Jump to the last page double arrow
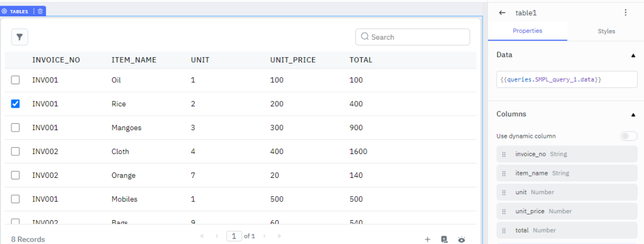 pyautogui.click(x=279, y=236)
